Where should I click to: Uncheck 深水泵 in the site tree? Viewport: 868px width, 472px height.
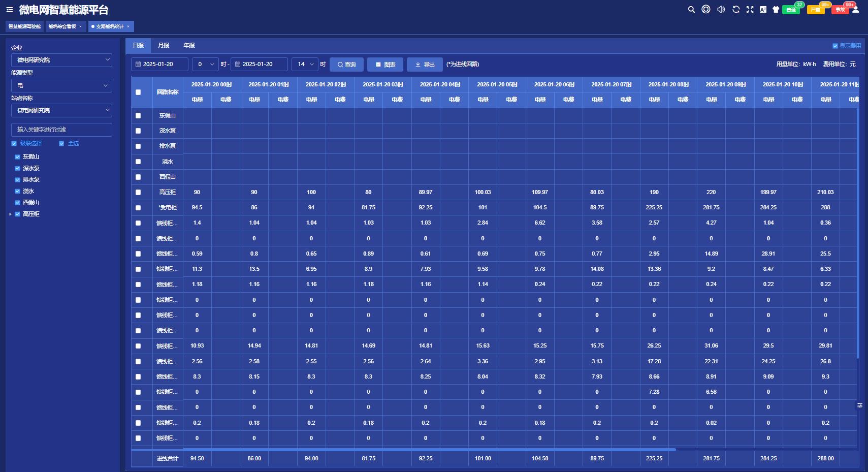(17, 168)
